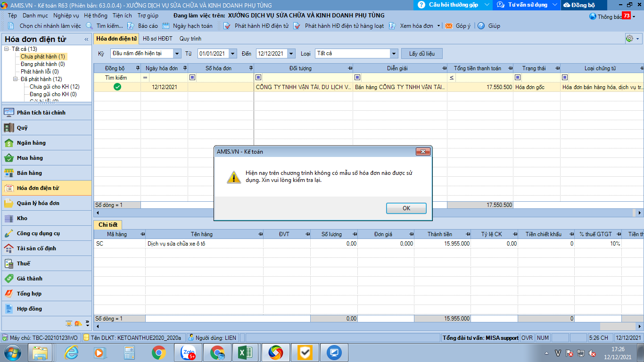Image resolution: width=644 pixels, height=362 pixels.
Task: Open the Bán hàng module
Action: point(47,173)
